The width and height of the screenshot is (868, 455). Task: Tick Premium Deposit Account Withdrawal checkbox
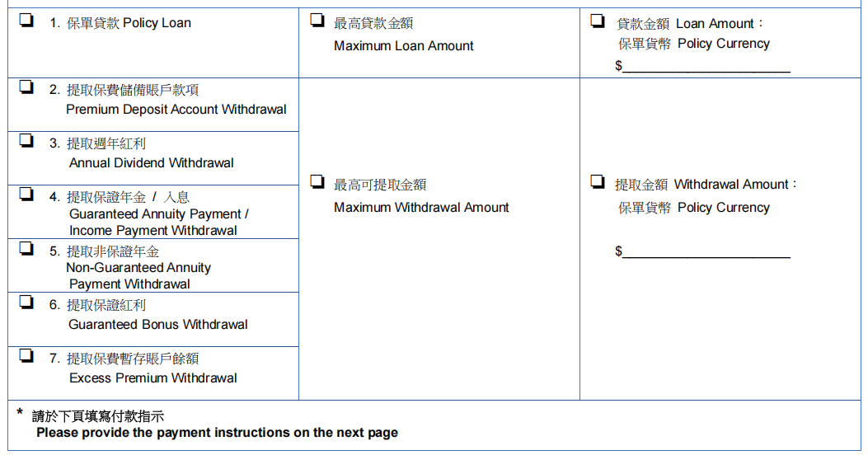26,87
